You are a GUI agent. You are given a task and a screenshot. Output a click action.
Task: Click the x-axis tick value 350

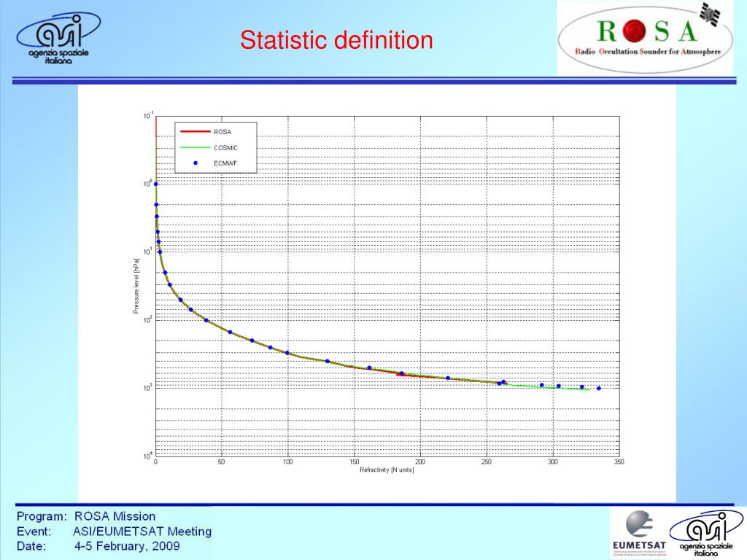[x=619, y=462]
